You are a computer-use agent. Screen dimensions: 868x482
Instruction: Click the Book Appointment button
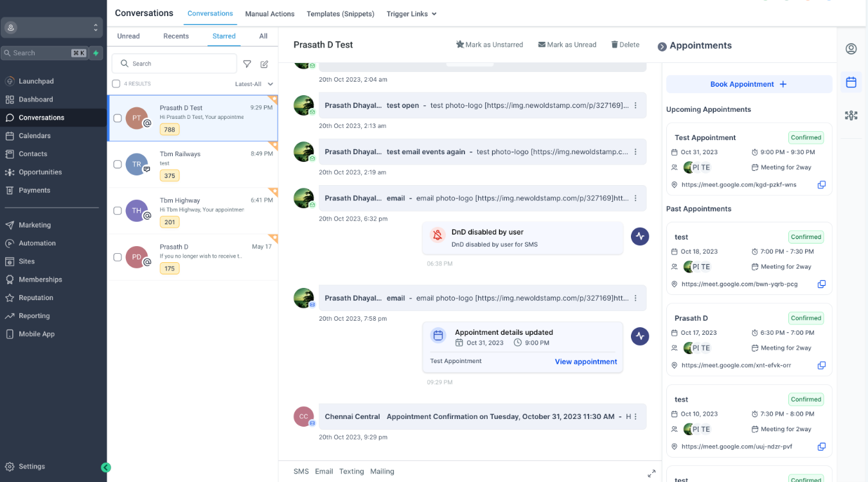click(749, 84)
